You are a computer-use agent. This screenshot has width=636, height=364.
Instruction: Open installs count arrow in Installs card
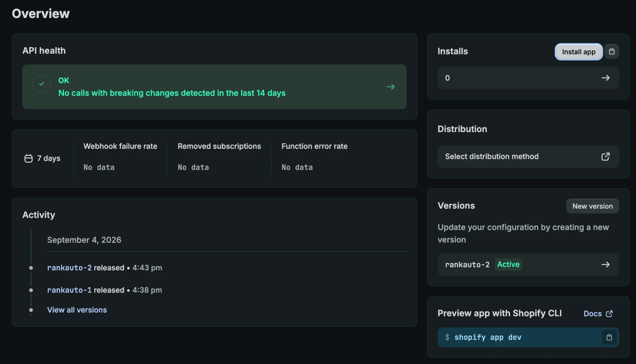(x=605, y=78)
